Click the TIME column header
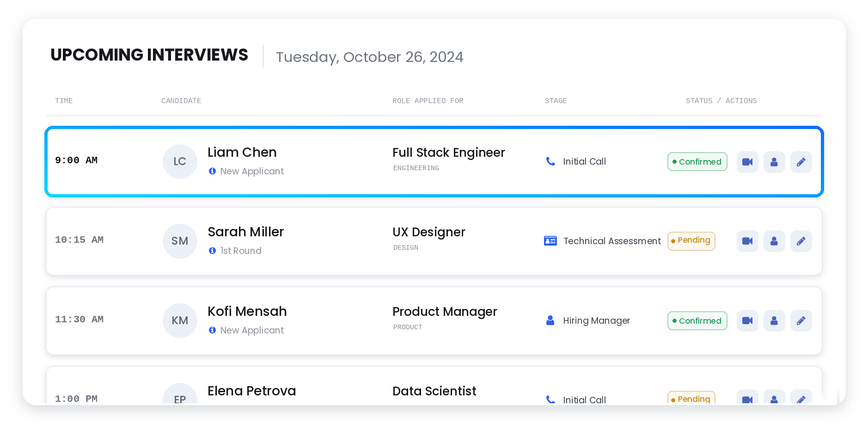The width and height of the screenshot is (868, 431). click(64, 101)
